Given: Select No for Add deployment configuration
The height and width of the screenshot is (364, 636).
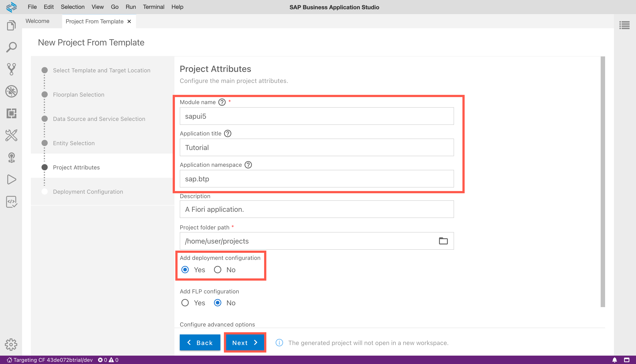Looking at the screenshot, I should coord(218,270).
